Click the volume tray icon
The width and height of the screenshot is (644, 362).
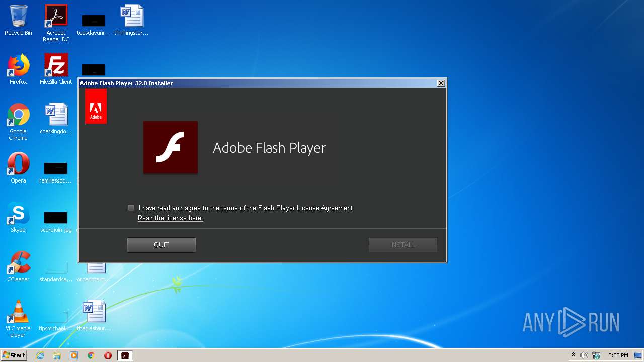tap(584, 355)
